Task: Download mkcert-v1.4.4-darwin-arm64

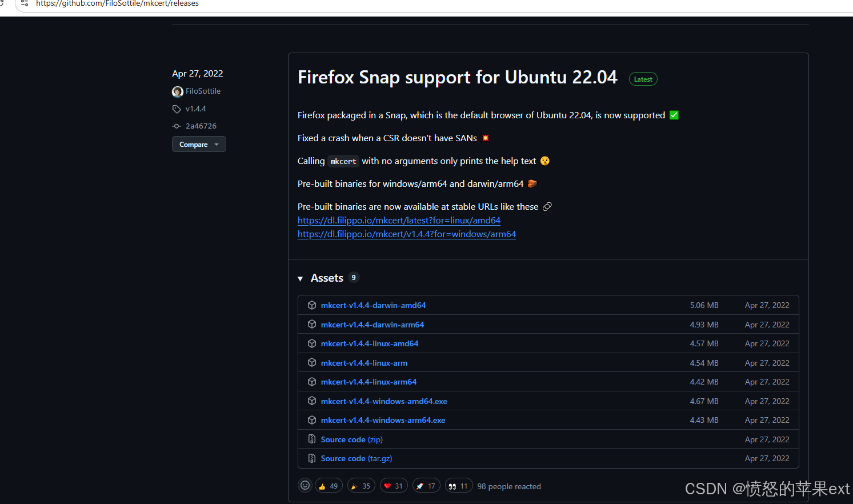Action: click(x=373, y=325)
